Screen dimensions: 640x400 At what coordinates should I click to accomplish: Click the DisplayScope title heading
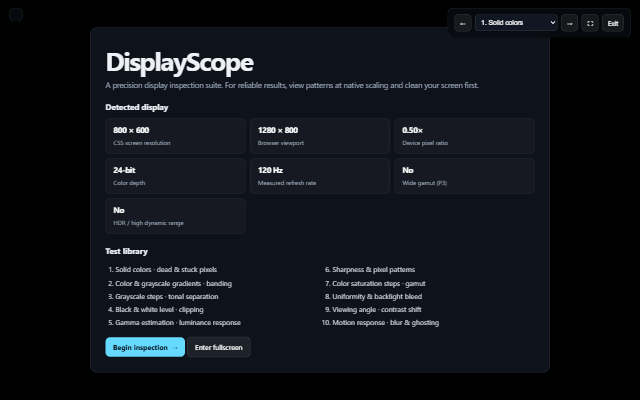(180, 63)
